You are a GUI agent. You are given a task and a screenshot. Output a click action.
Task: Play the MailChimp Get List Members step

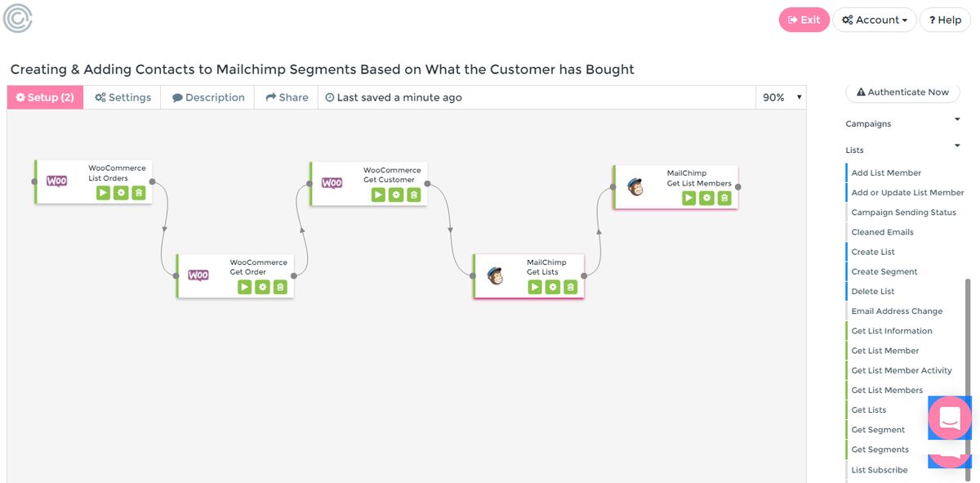(x=688, y=197)
